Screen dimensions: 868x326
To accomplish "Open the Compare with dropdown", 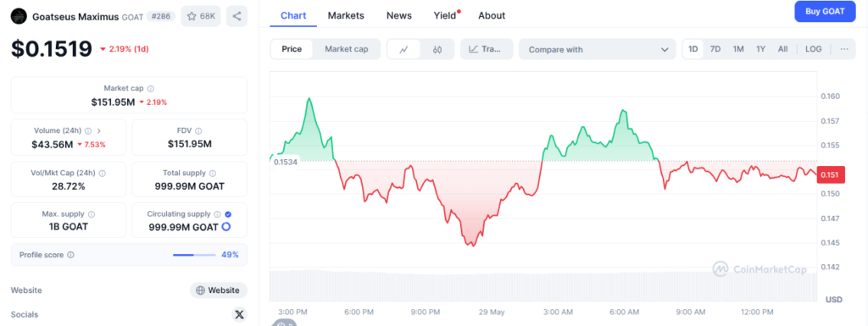I will [x=598, y=49].
